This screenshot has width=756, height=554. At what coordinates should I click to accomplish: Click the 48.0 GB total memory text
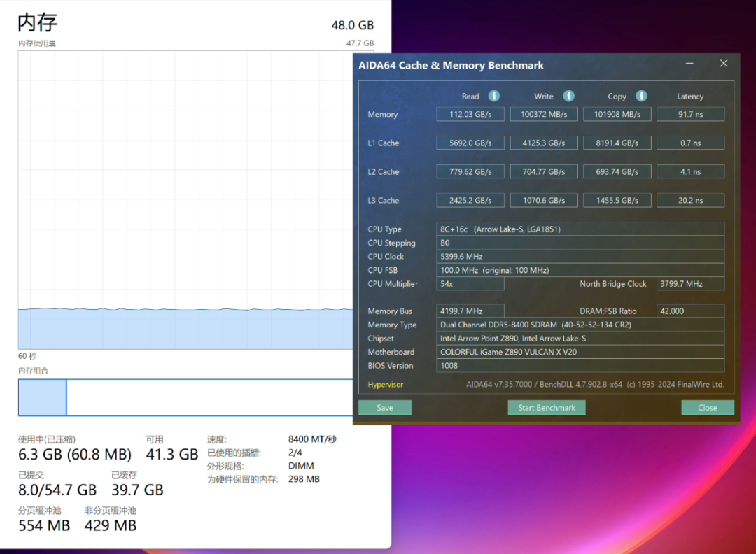point(352,25)
